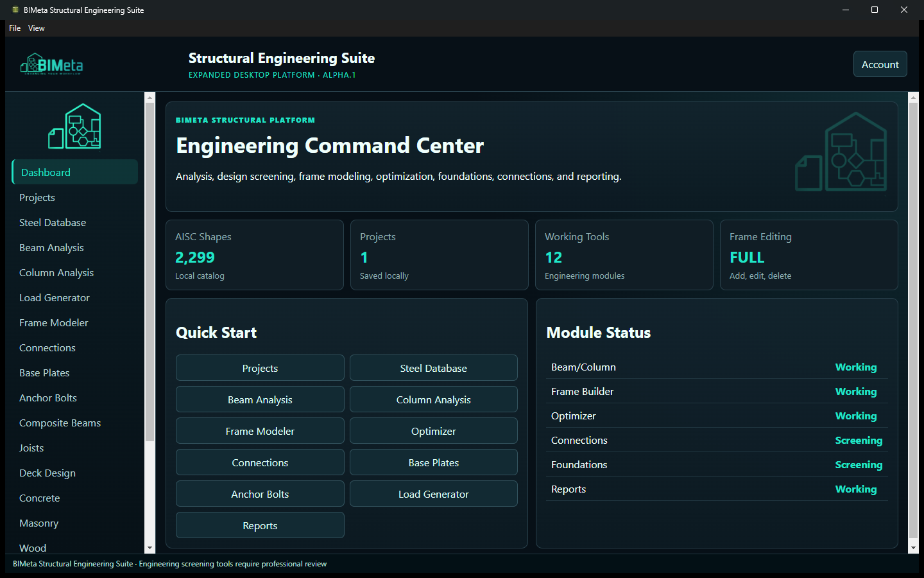Select Beam Analysis in the sidebar
The height and width of the screenshot is (578, 924).
pos(75,247)
